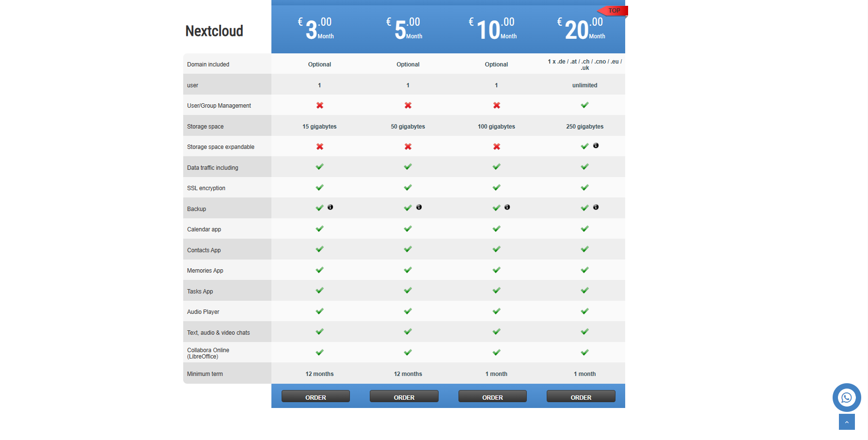Click 'Text, audio & video chats' row label
The height and width of the screenshot is (440, 868).
pos(219,333)
